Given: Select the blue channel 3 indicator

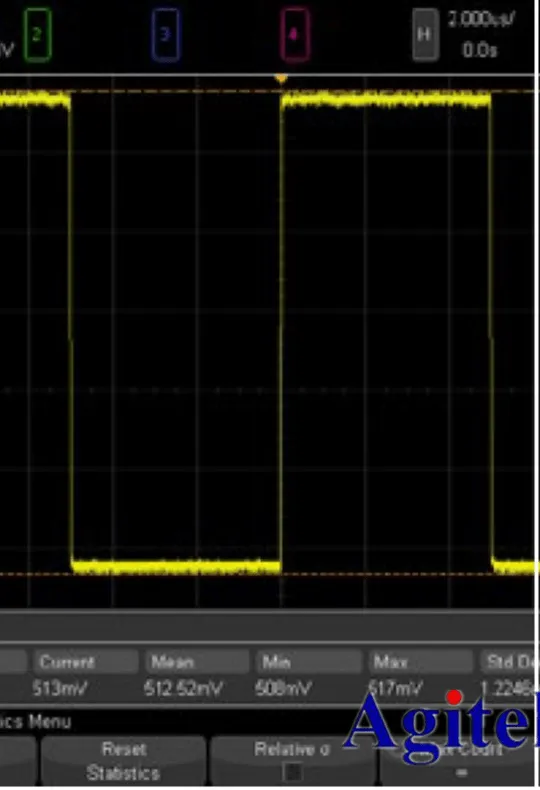Looking at the screenshot, I should [165, 35].
